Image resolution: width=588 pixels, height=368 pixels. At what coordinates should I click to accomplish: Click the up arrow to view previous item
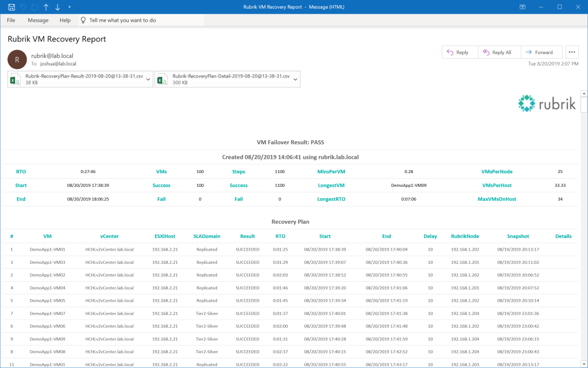pos(46,7)
